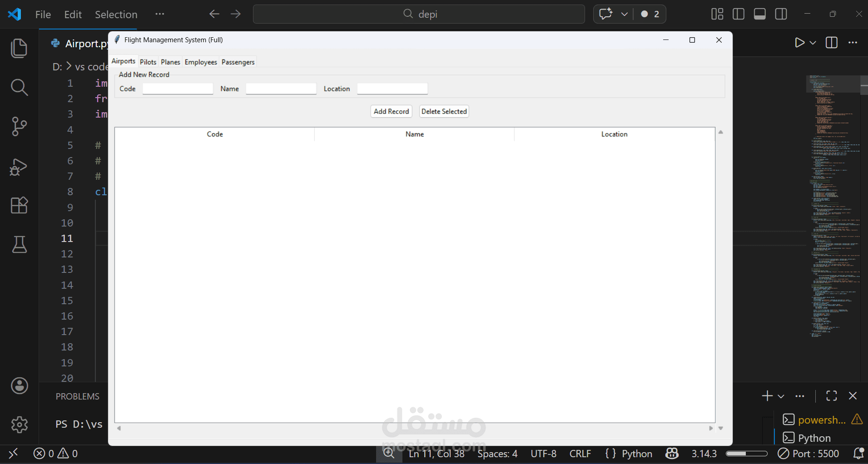Open the File menu
Screen dimensions: 868x464
[43, 15]
